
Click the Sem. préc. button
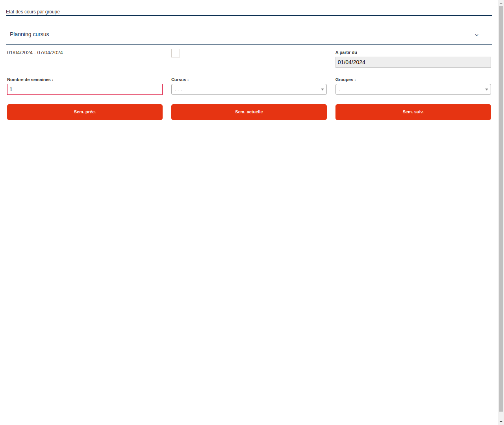(85, 112)
